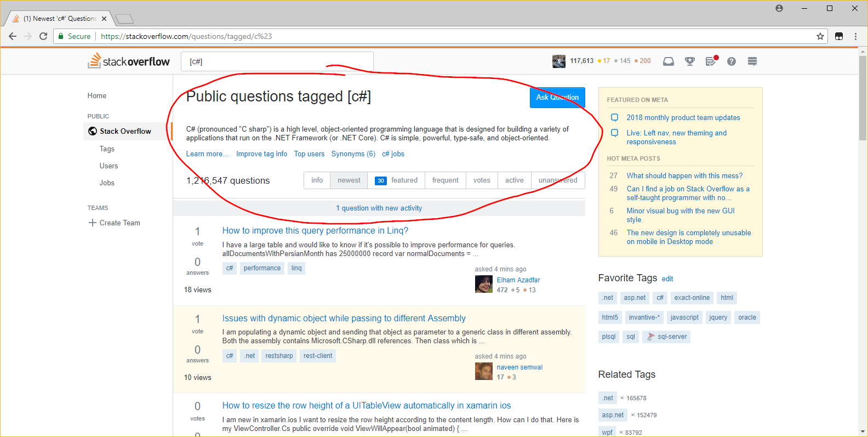Open Users in the left navigation
Image resolution: width=868 pixels, height=437 pixels.
pyautogui.click(x=108, y=166)
